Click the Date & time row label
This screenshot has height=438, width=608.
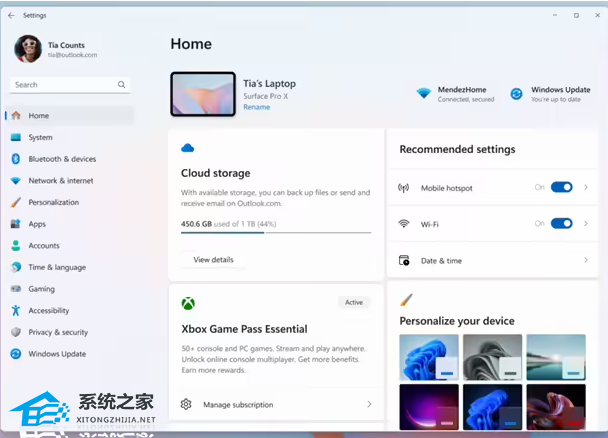coord(441,261)
